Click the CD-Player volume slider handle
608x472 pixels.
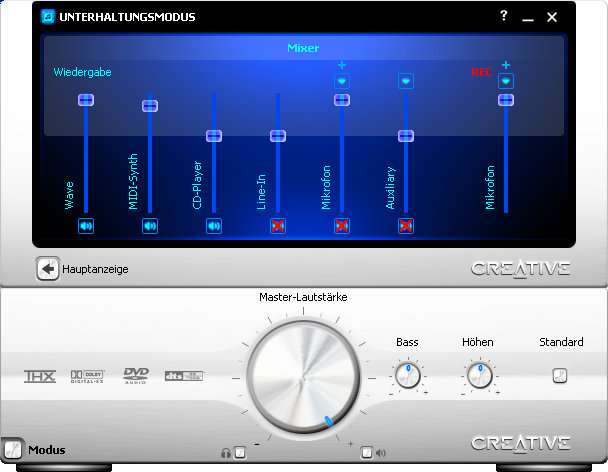pos(214,136)
